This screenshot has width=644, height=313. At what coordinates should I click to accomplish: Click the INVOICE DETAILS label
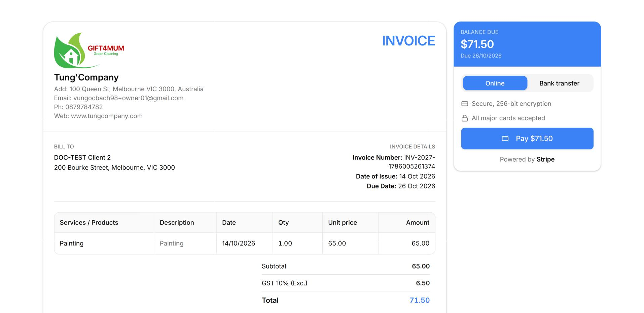pos(413,146)
